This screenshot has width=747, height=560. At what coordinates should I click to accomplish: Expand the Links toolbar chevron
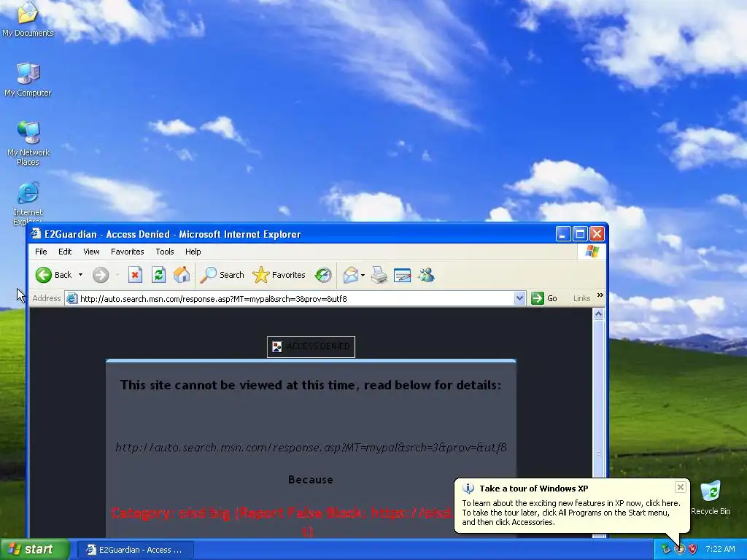point(600,296)
